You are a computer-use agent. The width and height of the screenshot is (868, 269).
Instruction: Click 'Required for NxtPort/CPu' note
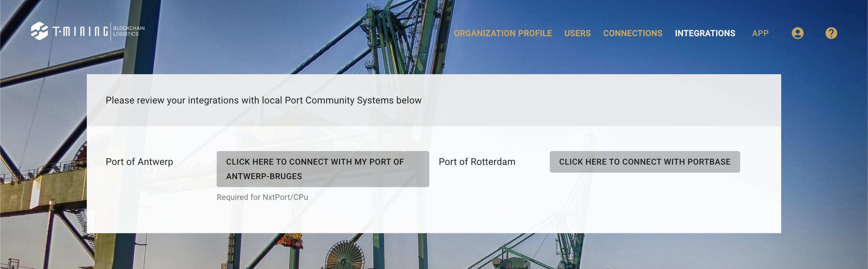pyautogui.click(x=262, y=197)
